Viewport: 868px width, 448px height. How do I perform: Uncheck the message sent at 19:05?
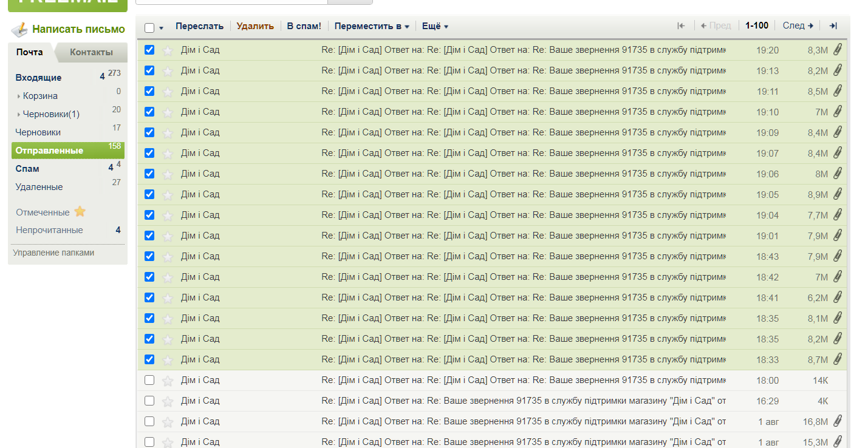(x=149, y=194)
